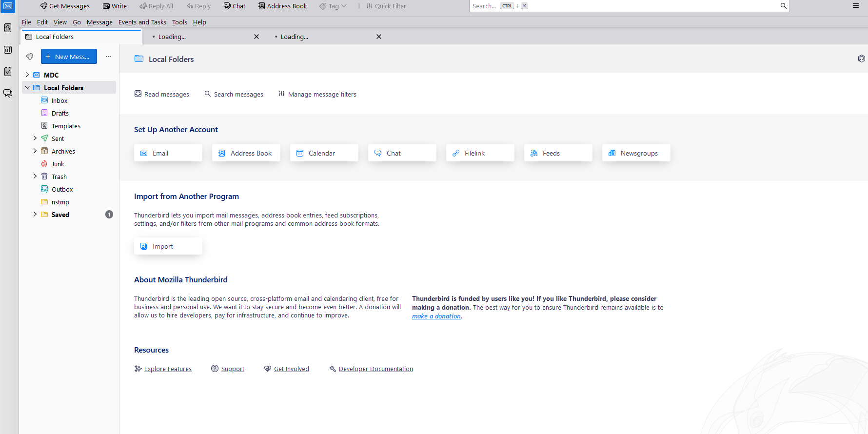Open Address Book space in sidebar
This screenshot has width=868, height=434.
pos(8,28)
